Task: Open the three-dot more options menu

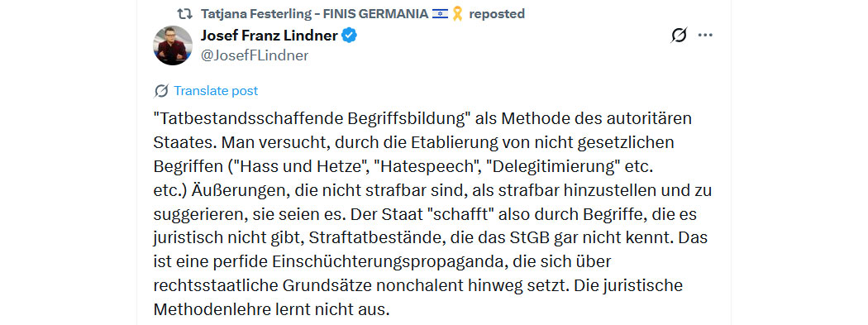Action: 705,35
